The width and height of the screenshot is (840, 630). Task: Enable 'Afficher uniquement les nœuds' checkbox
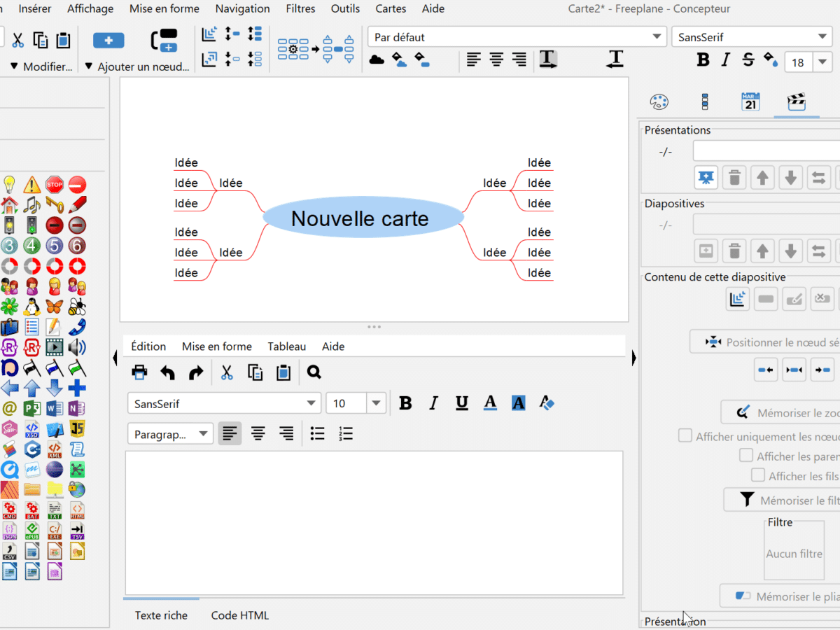click(685, 436)
